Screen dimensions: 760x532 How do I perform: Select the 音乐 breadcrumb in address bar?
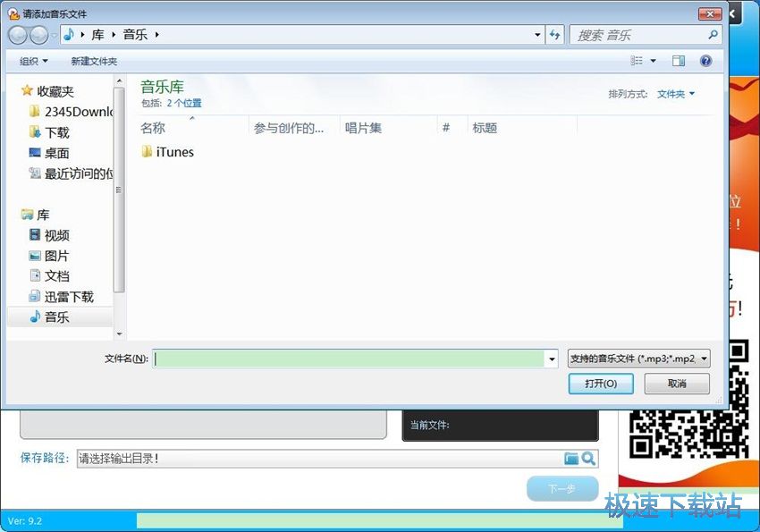(x=135, y=35)
